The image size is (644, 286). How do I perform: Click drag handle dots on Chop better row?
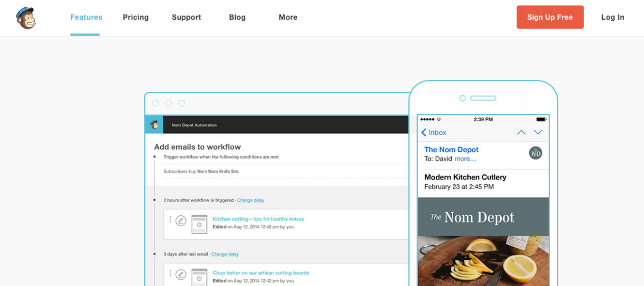click(170, 273)
